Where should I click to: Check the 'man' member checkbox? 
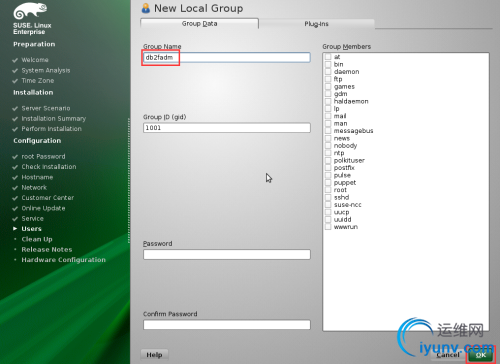328,123
